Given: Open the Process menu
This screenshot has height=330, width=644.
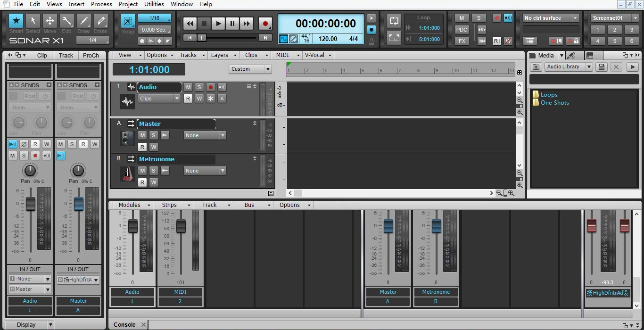Looking at the screenshot, I should click(101, 4).
